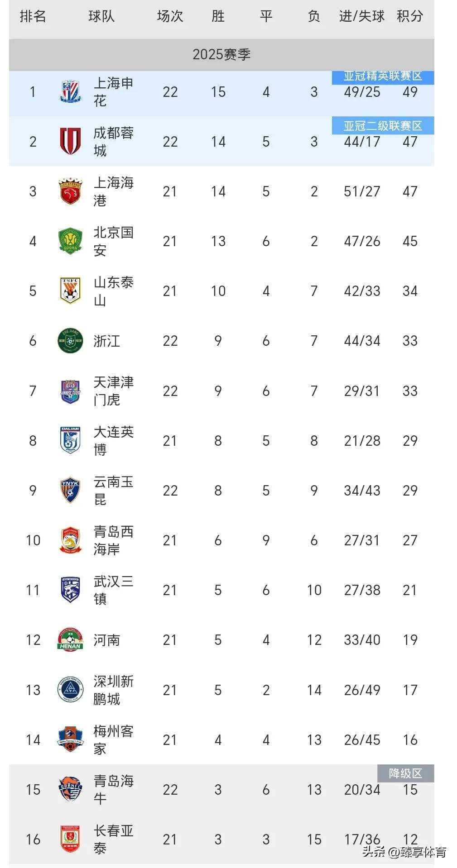The image size is (457, 868).
Task: Click the Shenzhen Peng City round badge
Action: 70,690
